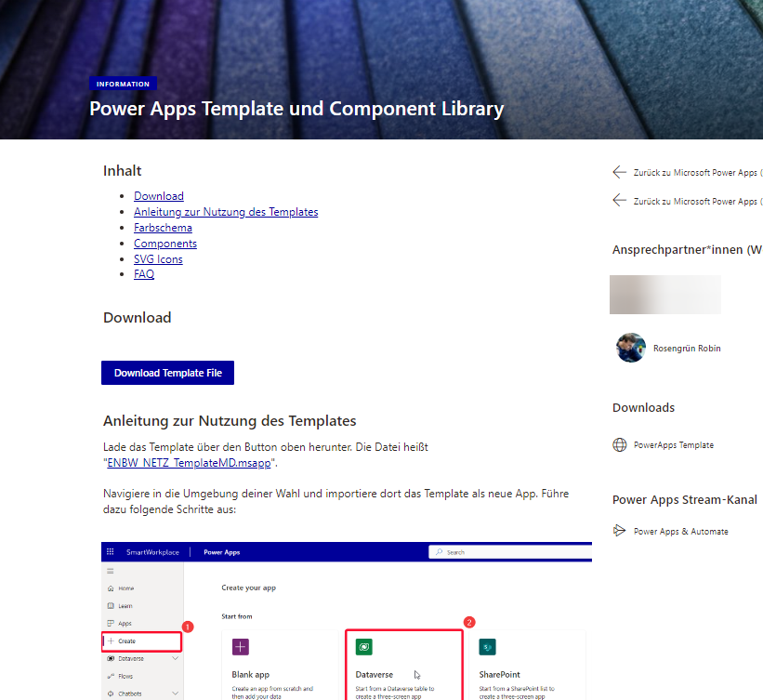The image size is (763, 700).
Task: Jump to Anleitung zur Nutzung des Templates link
Action: tap(226, 212)
